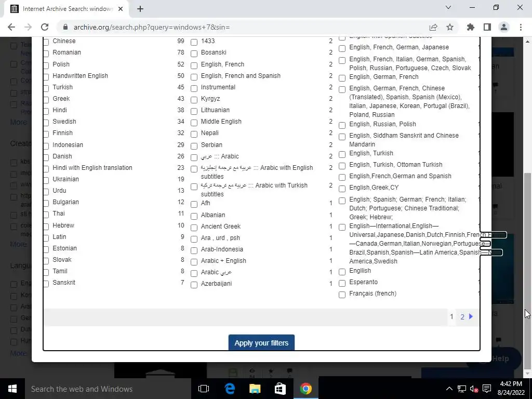Toggle the browser side panel icon

coord(487,27)
